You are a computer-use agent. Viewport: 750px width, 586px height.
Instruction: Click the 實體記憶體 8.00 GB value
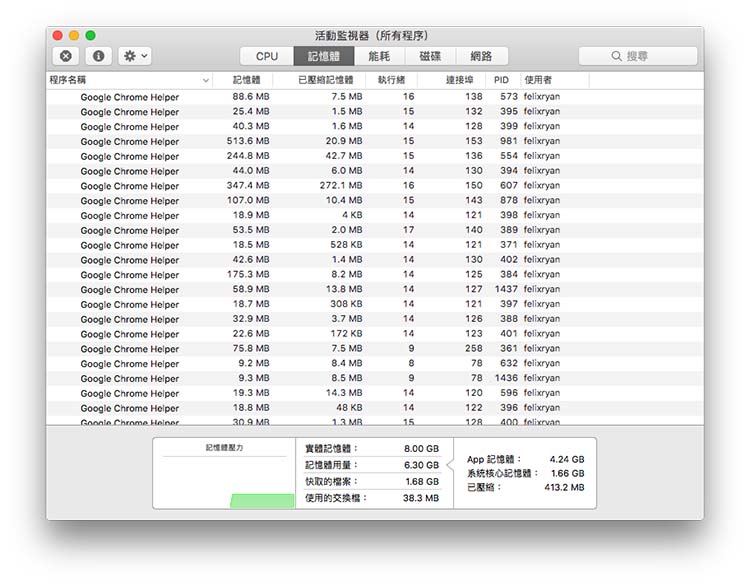421,449
